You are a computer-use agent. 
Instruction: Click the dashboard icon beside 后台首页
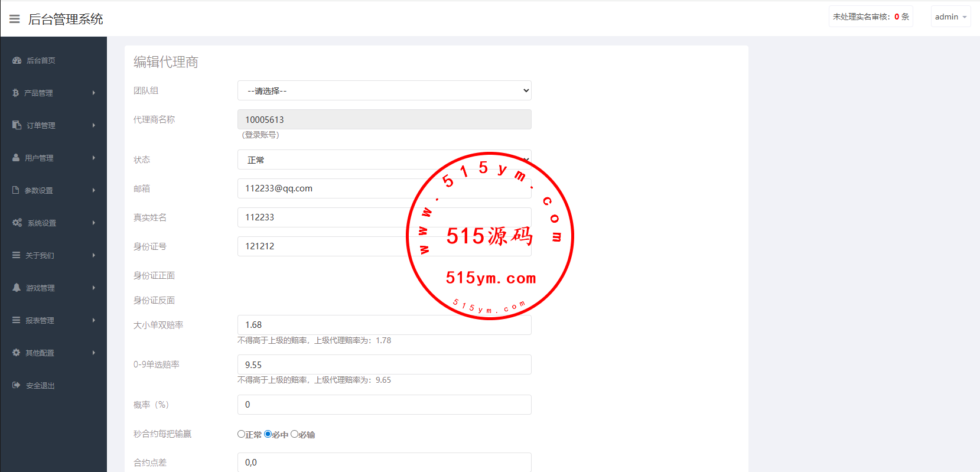pos(17,60)
